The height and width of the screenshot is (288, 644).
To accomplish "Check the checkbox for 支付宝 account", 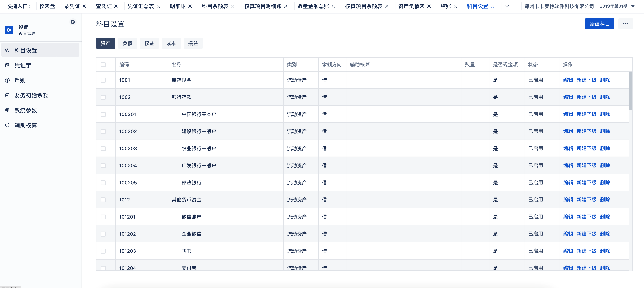I will tap(103, 268).
